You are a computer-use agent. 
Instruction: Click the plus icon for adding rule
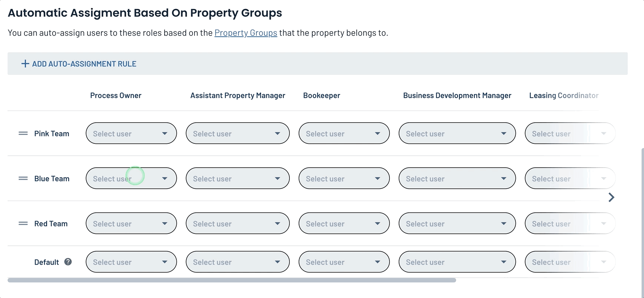pos(25,64)
